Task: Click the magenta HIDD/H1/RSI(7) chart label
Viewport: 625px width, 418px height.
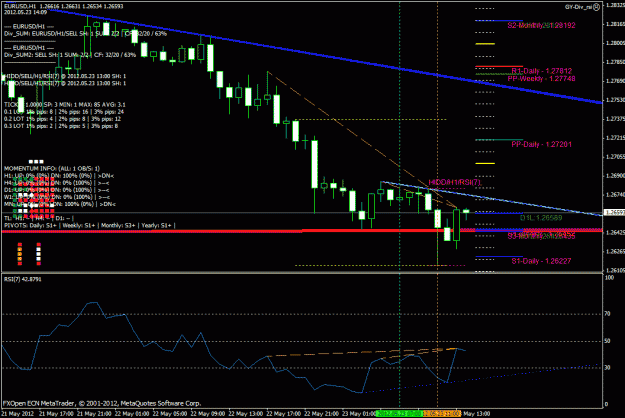Action: coord(455,182)
